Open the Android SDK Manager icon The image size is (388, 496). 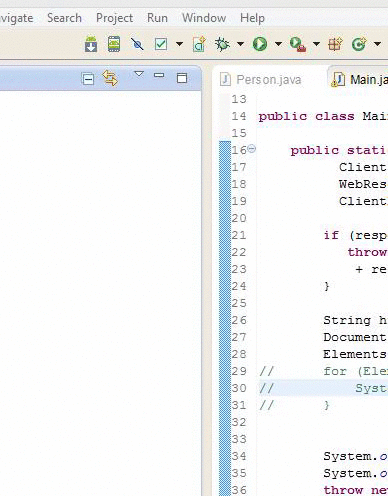(91, 44)
